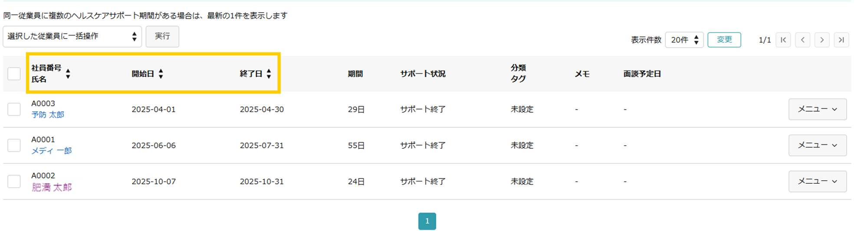Go to first page arrow icon

pyautogui.click(x=783, y=40)
